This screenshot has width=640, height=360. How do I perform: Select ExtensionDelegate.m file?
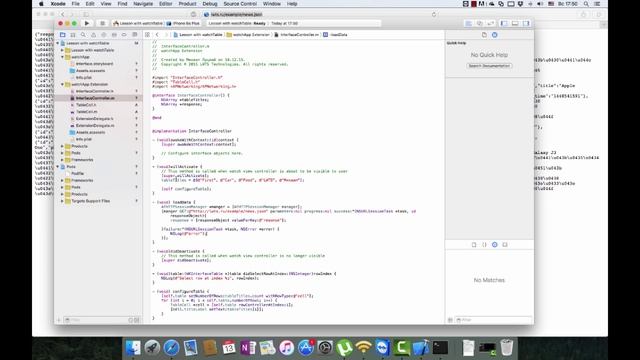(x=95, y=125)
